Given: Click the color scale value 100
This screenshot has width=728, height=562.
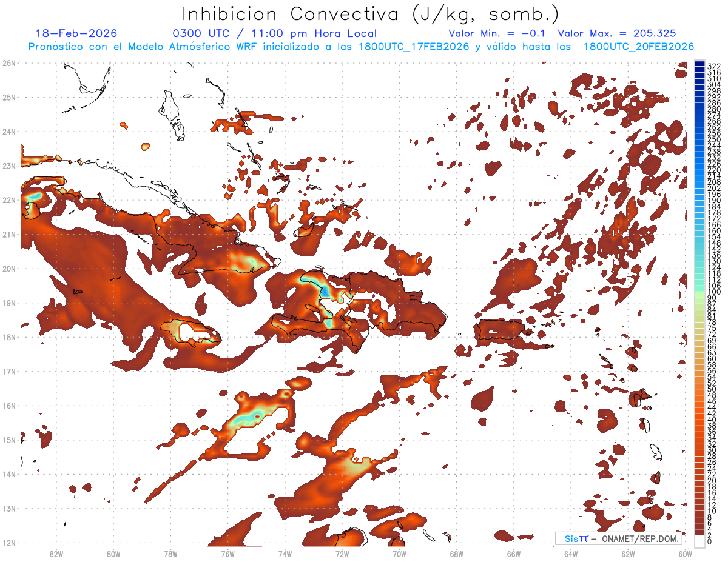Looking at the screenshot, I should click(713, 292).
